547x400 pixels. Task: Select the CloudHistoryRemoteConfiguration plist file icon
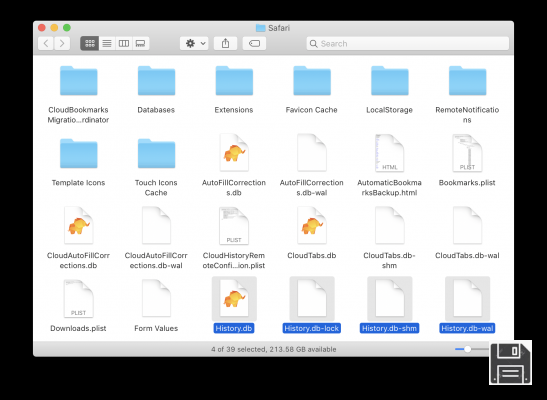pos(234,226)
